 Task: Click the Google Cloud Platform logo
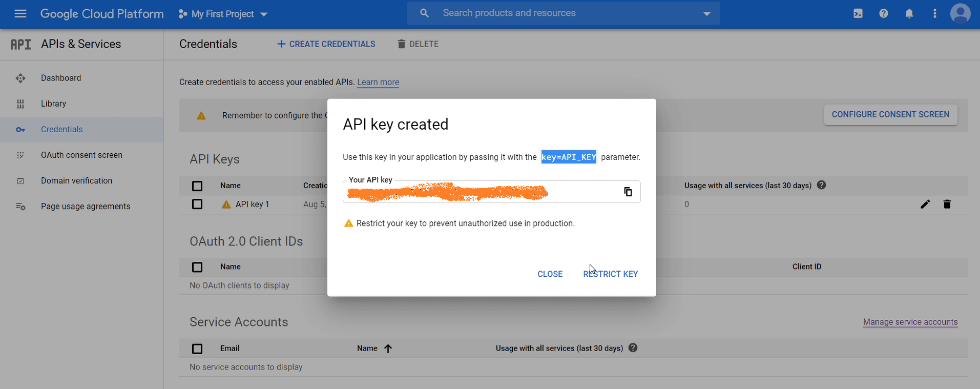coord(102,14)
